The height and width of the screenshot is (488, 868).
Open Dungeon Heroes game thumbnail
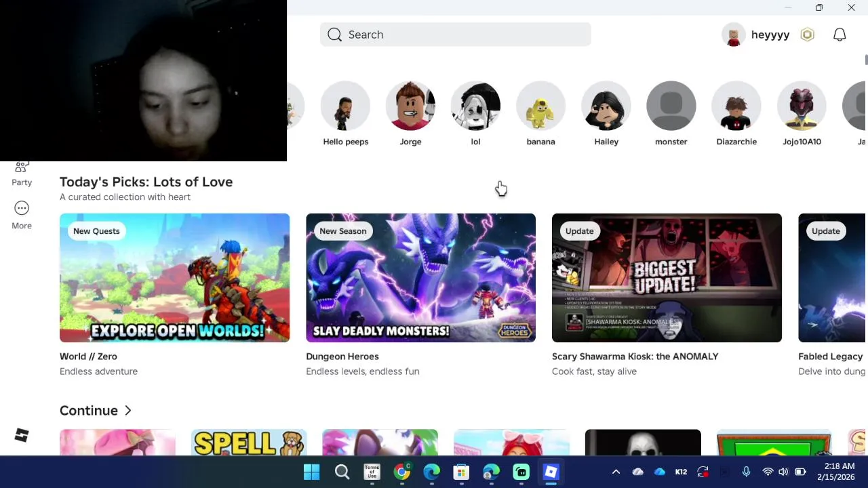coord(420,278)
